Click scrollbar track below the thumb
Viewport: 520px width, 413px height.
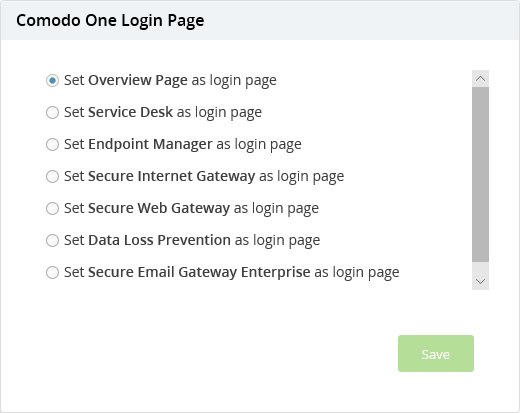480,267
